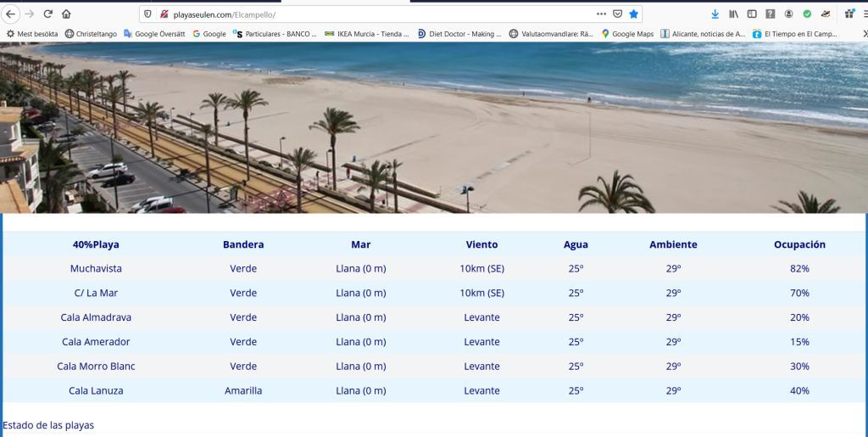Image resolution: width=868 pixels, height=437 pixels.
Task: Click Muchavista's Verde flag status
Action: (x=243, y=269)
